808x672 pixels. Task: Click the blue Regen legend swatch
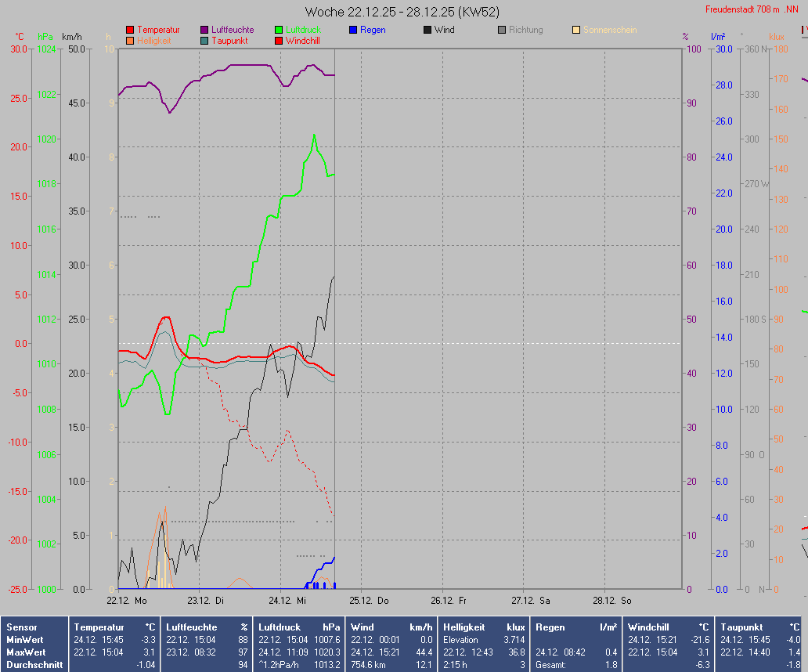point(353,31)
